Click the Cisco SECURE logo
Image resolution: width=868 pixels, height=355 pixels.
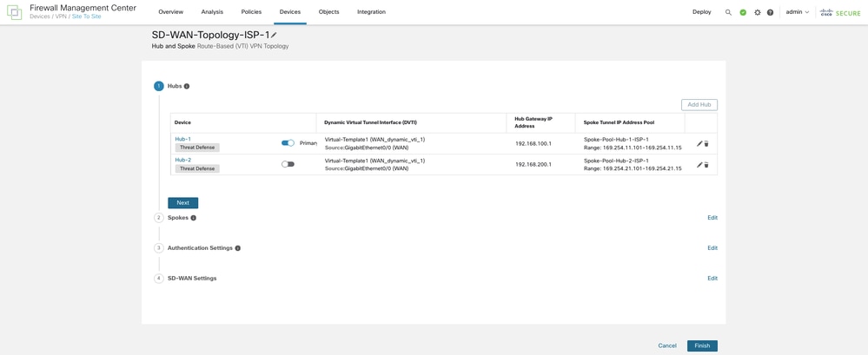840,12
